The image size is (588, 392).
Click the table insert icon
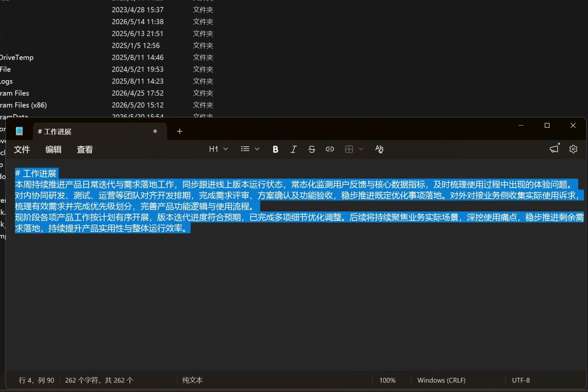[x=349, y=149]
